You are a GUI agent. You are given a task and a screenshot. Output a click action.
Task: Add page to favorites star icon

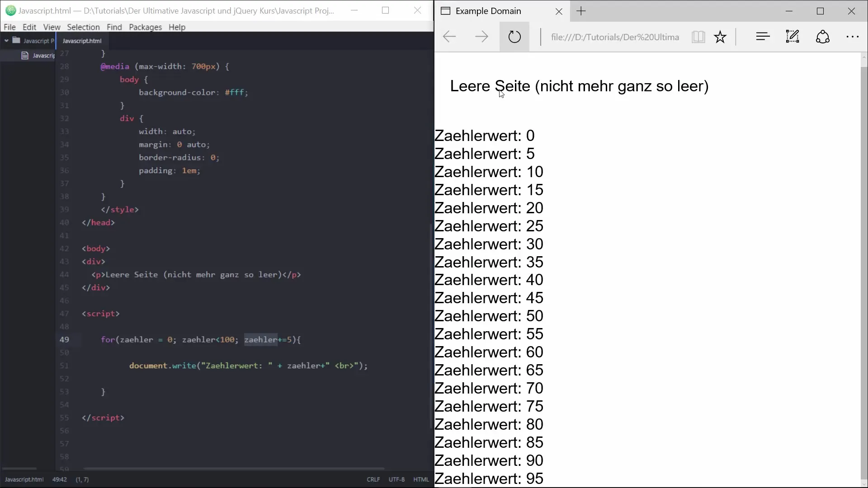pyautogui.click(x=720, y=37)
